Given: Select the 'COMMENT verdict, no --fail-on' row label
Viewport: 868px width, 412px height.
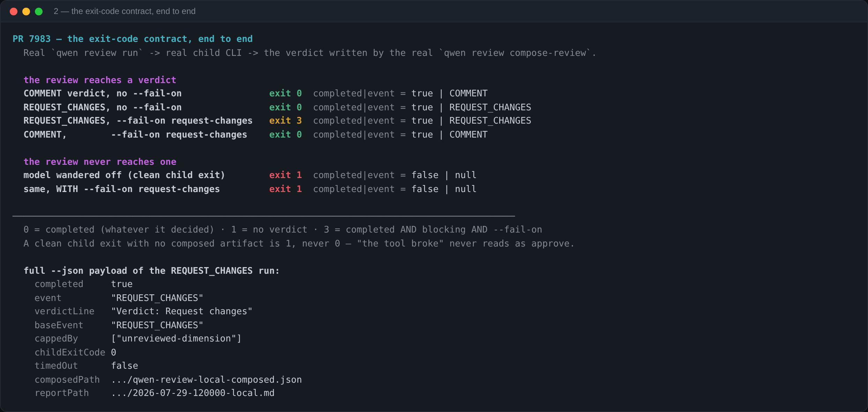Looking at the screenshot, I should (103, 93).
